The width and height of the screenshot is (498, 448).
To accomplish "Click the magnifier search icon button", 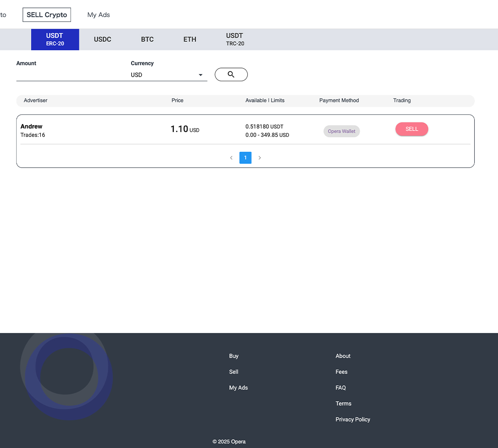I will (231, 75).
